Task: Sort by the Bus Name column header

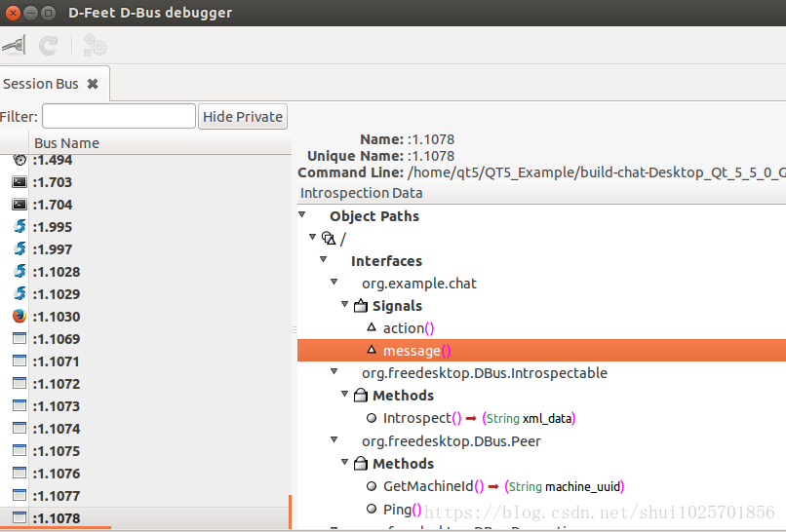Action: point(160,143)
